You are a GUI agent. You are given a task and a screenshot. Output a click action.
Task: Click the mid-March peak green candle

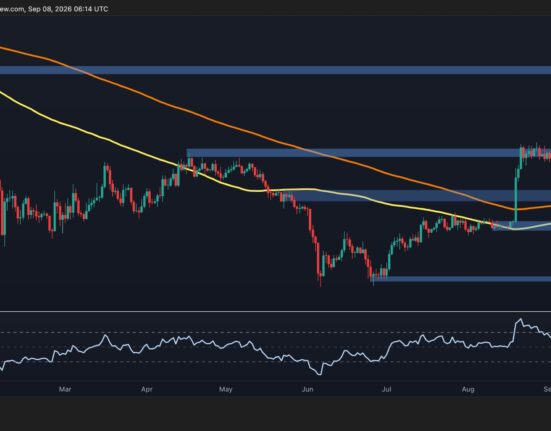(105, 176)
